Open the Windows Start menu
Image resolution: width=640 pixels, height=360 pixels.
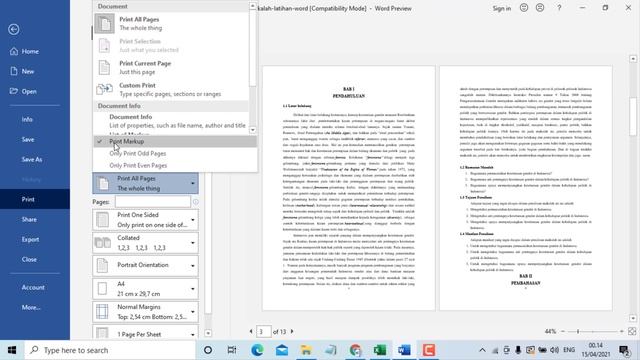coord(12,350)
